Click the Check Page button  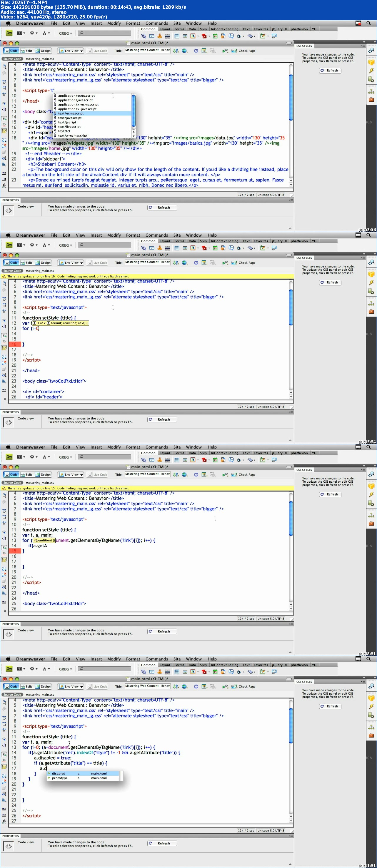tap(243, 51)
